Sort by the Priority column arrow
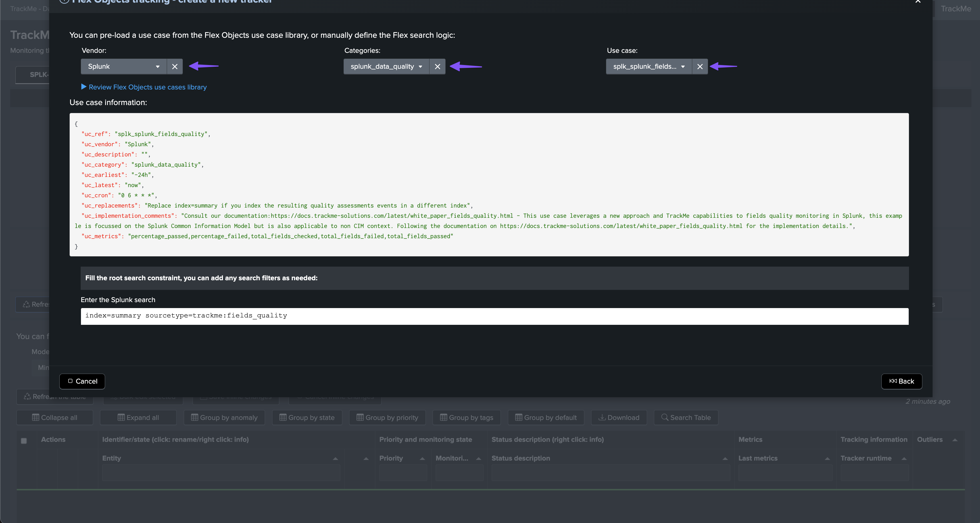This screenshot has width=980, height=523. [x=422, y=459]
